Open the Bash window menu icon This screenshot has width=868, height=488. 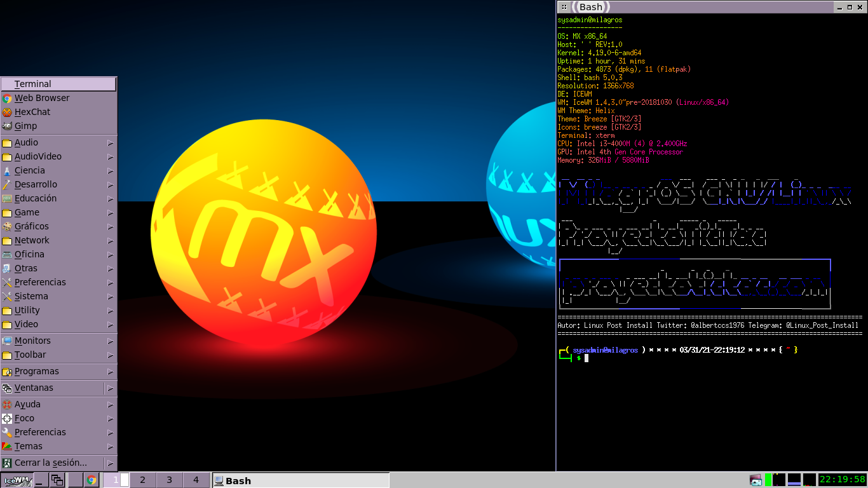click(564, 7)
